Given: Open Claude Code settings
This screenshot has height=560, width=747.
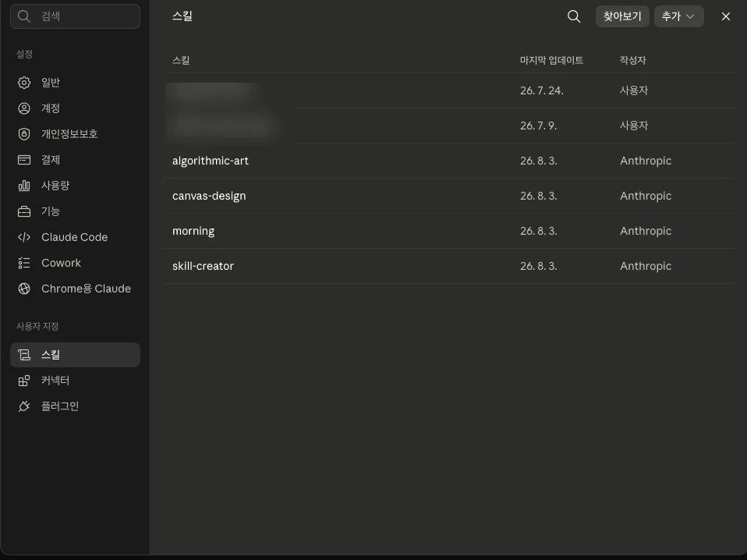Looking at the screenshot, I should [x=76, y=237].
